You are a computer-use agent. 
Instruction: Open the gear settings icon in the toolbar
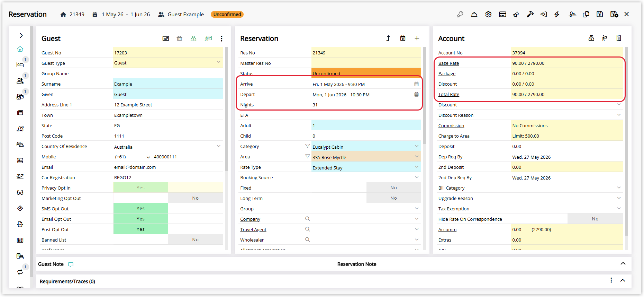[x=488, y=14]
